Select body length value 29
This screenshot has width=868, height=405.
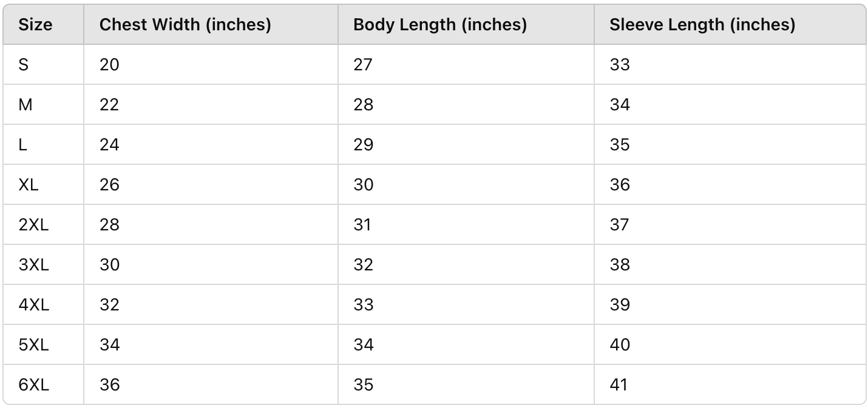363,144
